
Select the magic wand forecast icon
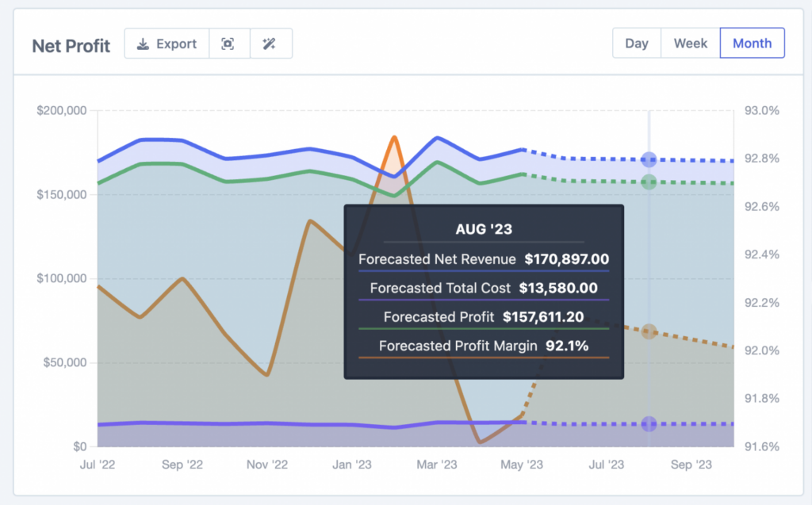pyautogui.click(x=270, y=44)
